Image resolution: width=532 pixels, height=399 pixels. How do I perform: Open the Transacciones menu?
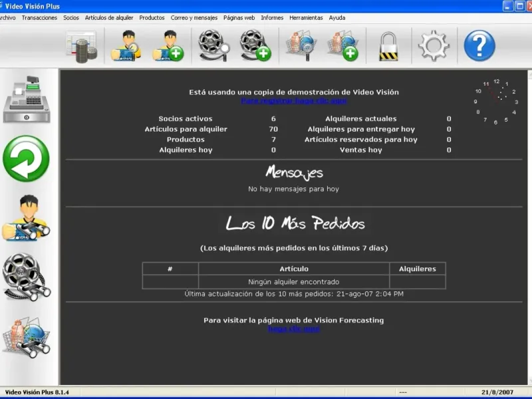pos(39,18)
